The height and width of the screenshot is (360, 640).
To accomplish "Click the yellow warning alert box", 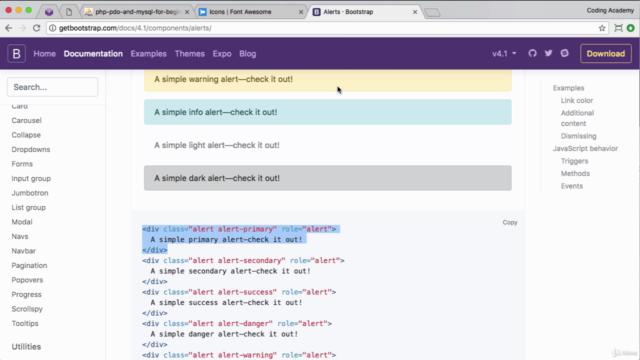I will tap(328, 80).
